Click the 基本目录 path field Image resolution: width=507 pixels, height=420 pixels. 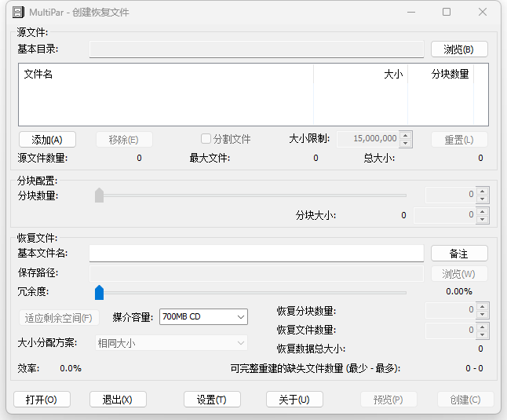pyautogui.click(x=257, y=49)
